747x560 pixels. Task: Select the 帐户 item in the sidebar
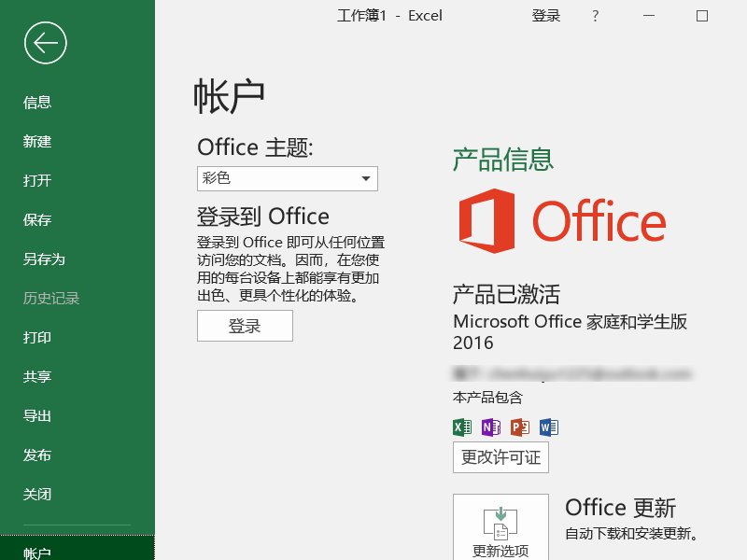(x=37, y=551)
